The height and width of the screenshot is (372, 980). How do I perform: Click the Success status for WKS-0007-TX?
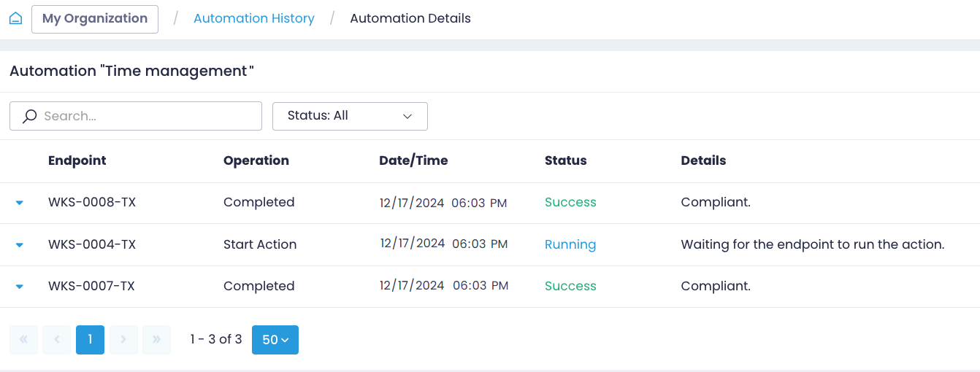tap(570, 286)
